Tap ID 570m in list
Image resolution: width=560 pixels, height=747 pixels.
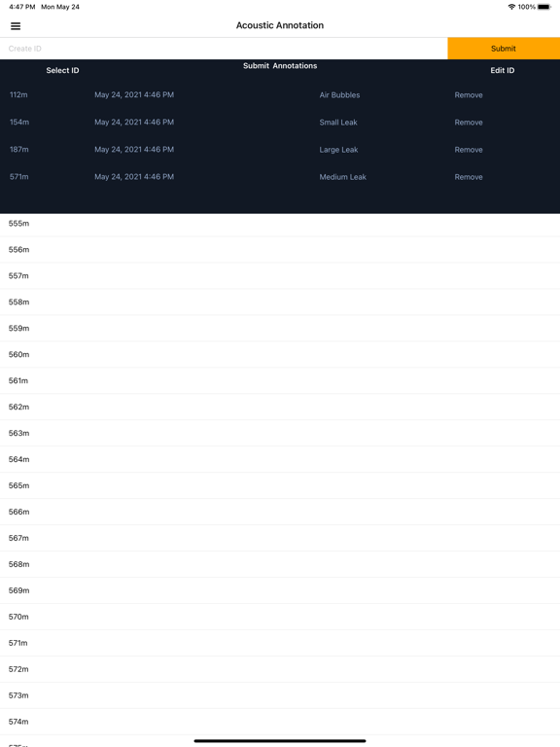[280, 617]
